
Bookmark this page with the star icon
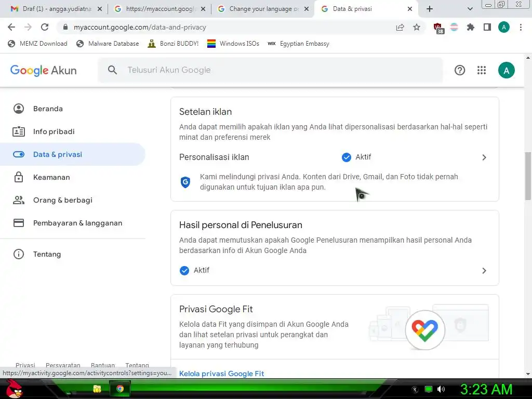tap(417, 27)
